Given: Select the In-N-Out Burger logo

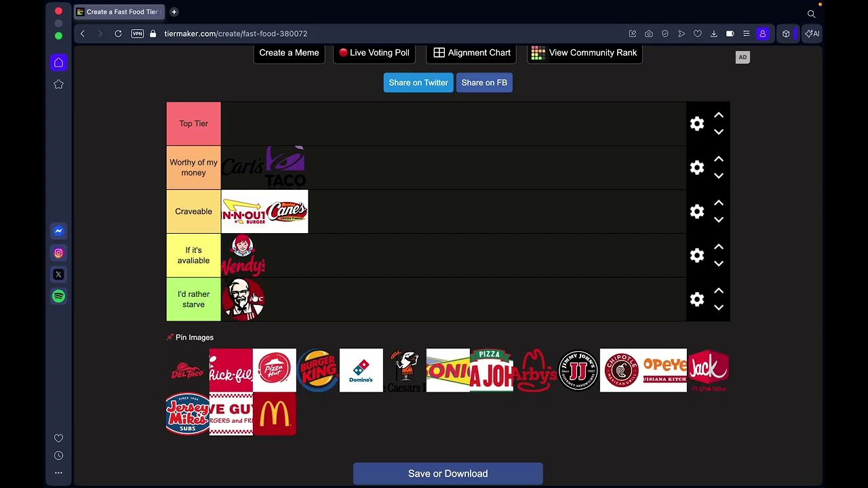Looking at the screenshot, I should pyautogui.click(x=243, y=211).
